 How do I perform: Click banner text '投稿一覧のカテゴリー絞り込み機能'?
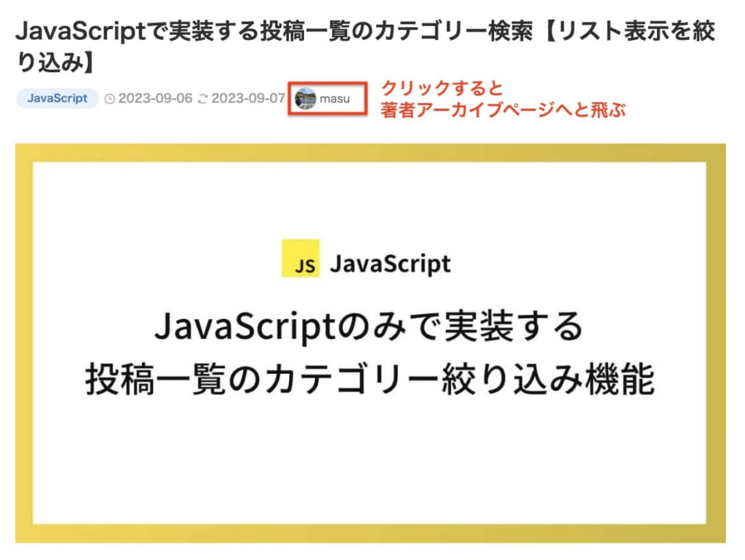pos(370,379)
